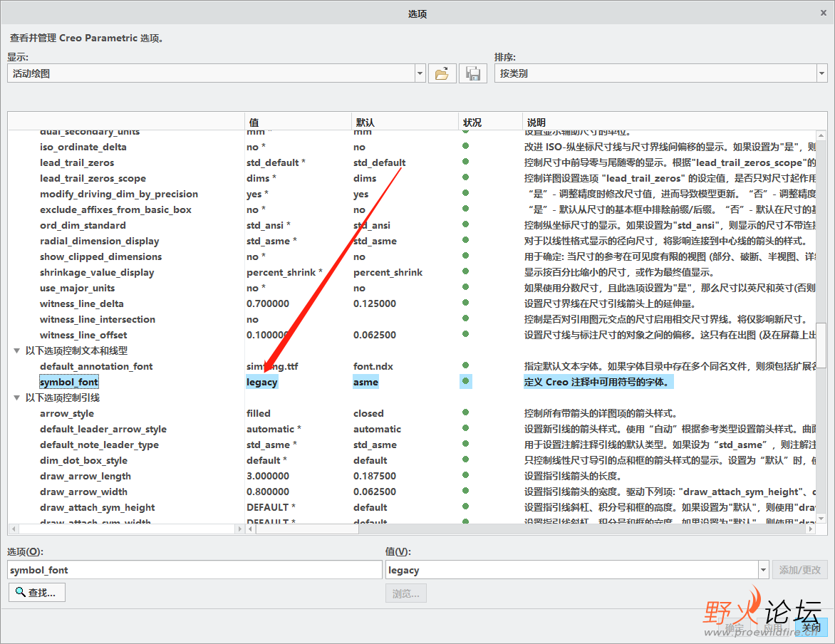Close the options dialog with X
Image resolution: width=835 pixels, height=644 pixels.
pyautogui.click(x=824, y=13)
